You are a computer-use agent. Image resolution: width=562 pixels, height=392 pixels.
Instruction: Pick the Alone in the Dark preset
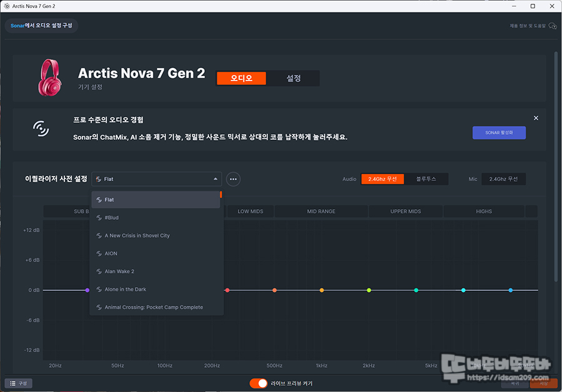(x=155, y=289)
